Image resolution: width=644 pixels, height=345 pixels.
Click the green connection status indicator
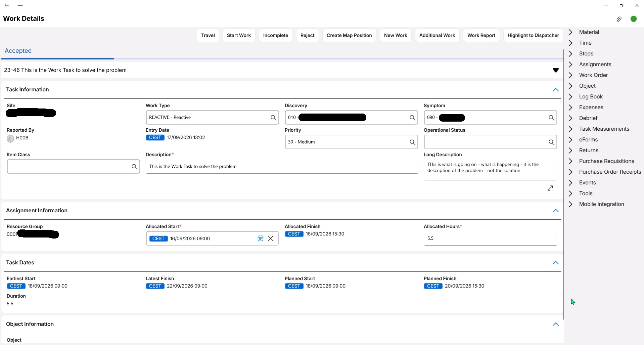pos(634,19)
